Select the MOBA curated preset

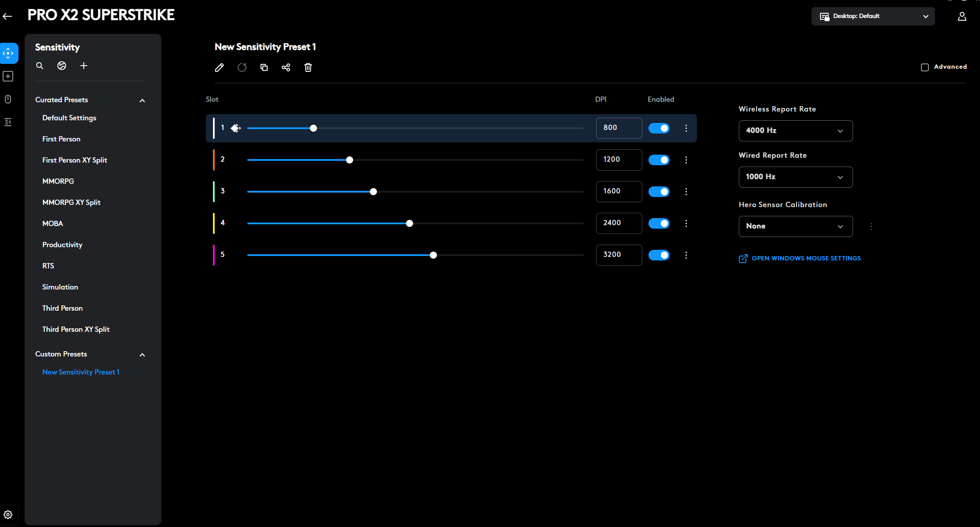[x=52, y=223]
